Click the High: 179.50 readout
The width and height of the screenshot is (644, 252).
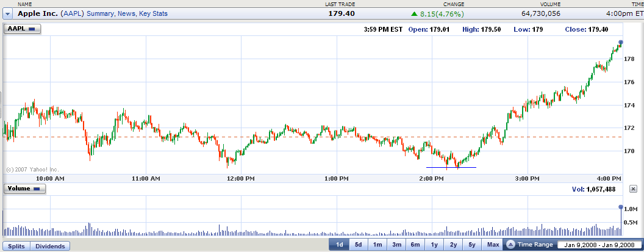(x=481, y=30)
